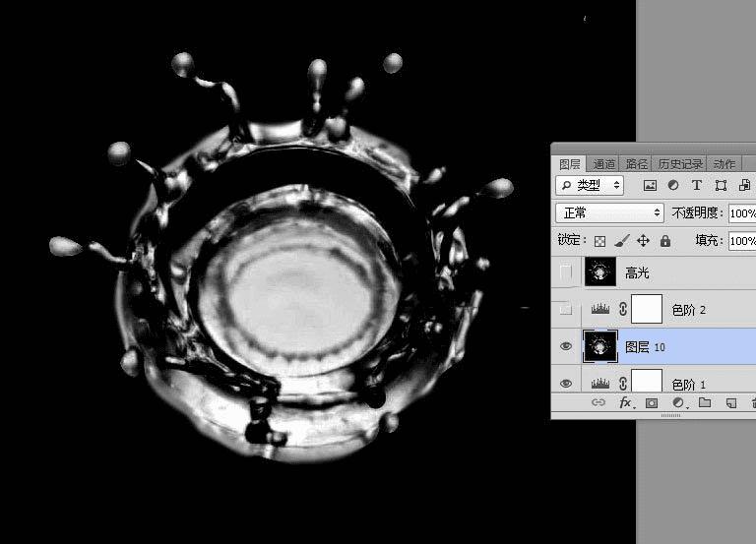Show the hidden 色阶 2 layer
Viewport: 756px width, 544px height.
pyautogui.click(x=566, y=309)
